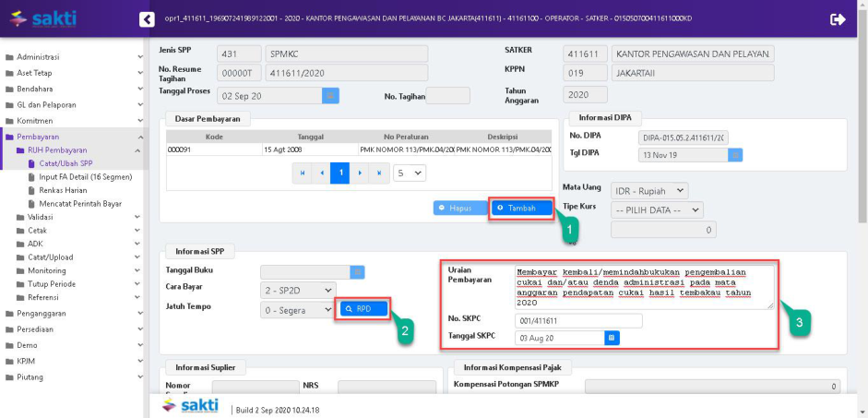This screenshot has height=418, width=868.
Task: Open the Jatuh Tempo dropdown
Action: click(298, 309)
